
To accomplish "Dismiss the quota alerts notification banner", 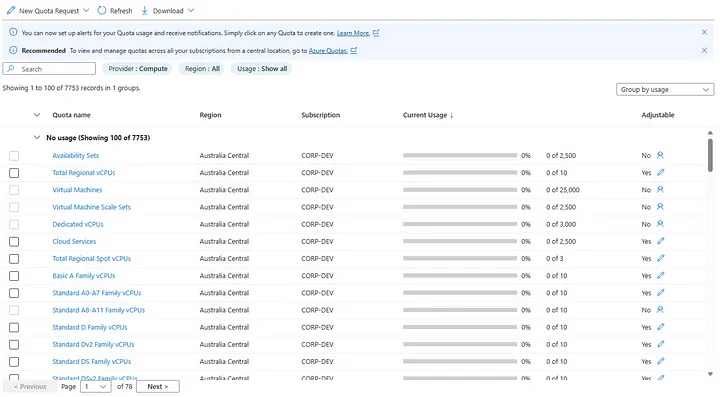I will pos(704,32).
